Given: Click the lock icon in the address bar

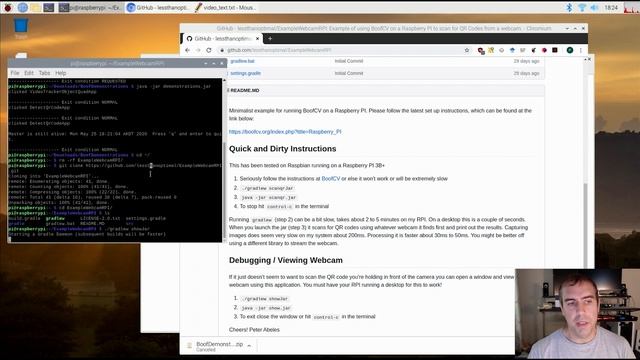Looking at the screenshot, I should click(222, 50).
